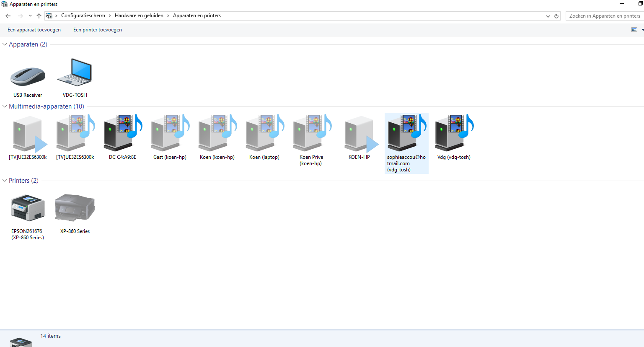Select the USB Receiver mouse device
Screen dimensions: 644x347
point(28,78)
